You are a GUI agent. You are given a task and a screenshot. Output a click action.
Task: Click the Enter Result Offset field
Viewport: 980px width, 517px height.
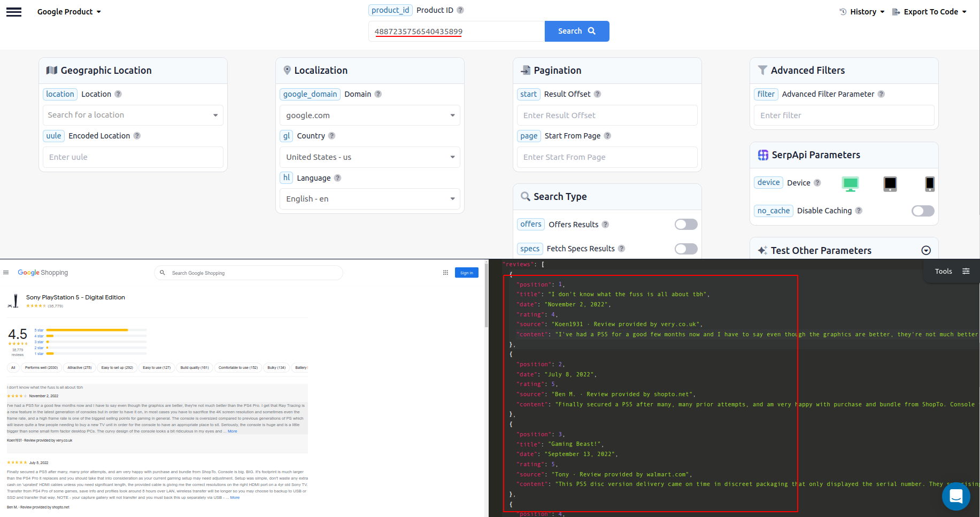click(x=606, y=115)
